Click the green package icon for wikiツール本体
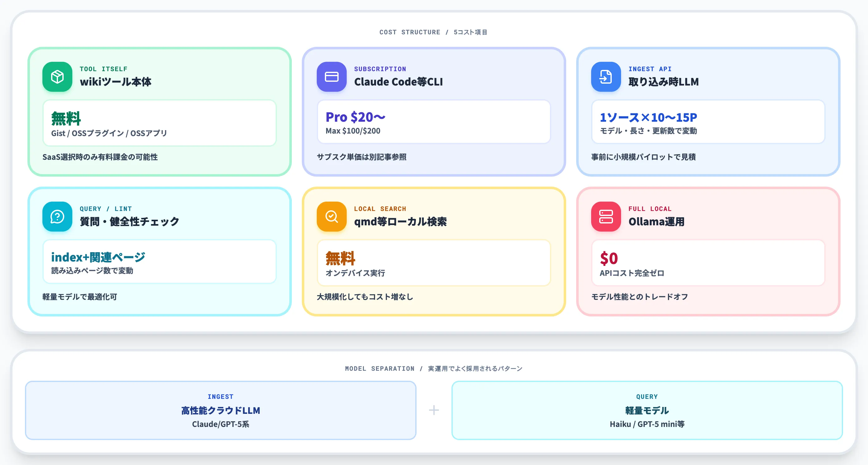Viewport: 868px width, 465px height. [57, 76]
